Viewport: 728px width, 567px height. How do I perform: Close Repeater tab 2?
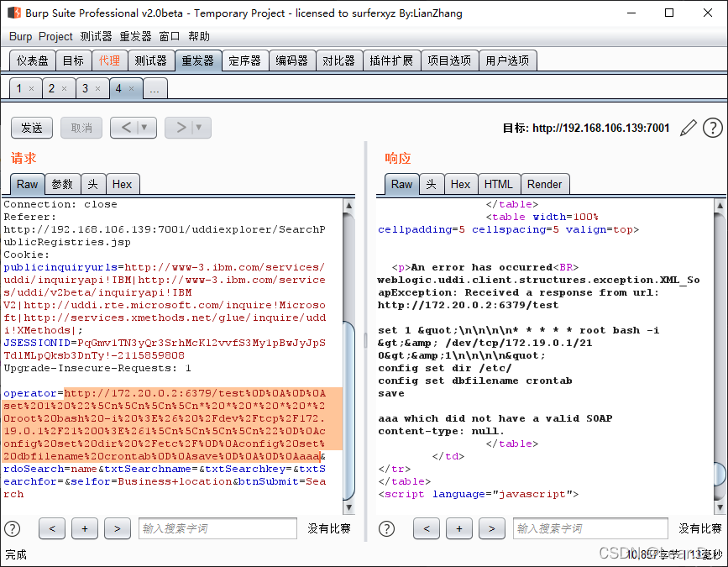pyautogui.click(x=65, y=88)
